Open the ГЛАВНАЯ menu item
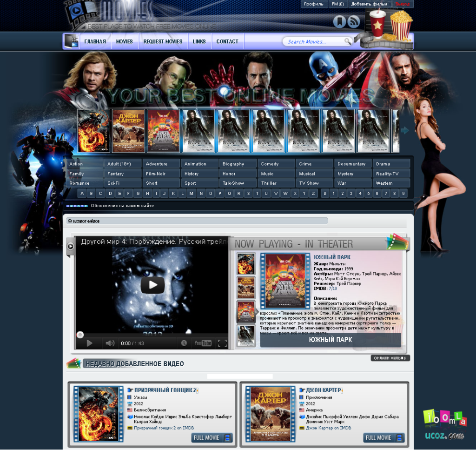Viewport: 476px width, 450px height. point(95,41)
